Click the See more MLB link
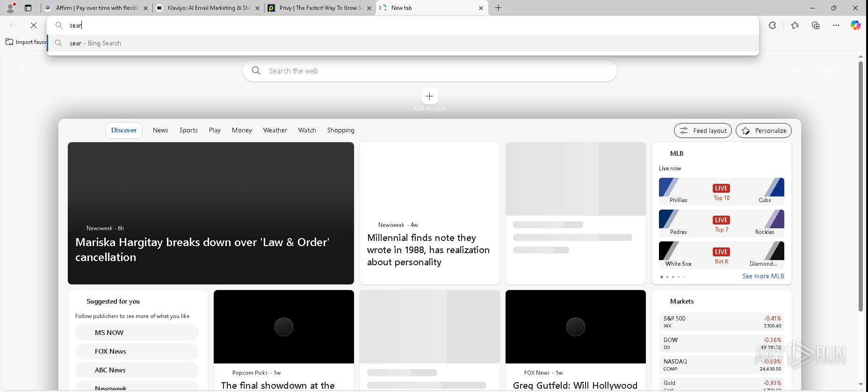This screenshot has width=868, height=392. (763, 276)
